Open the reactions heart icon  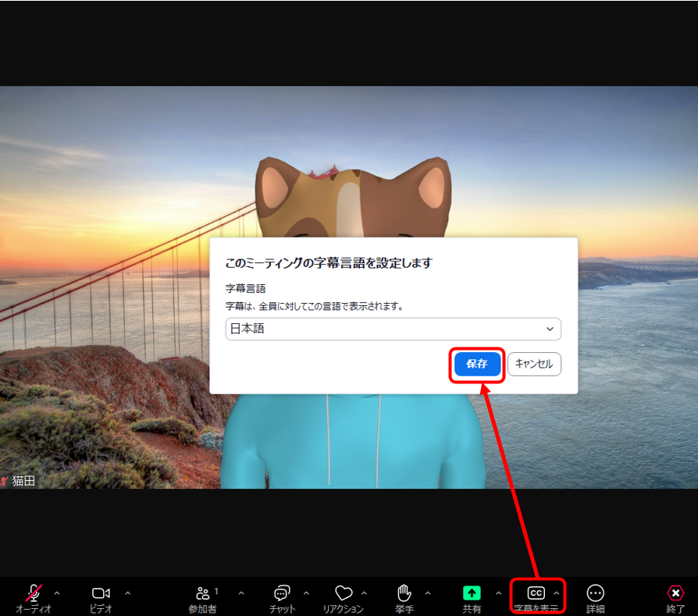(344, 593)
